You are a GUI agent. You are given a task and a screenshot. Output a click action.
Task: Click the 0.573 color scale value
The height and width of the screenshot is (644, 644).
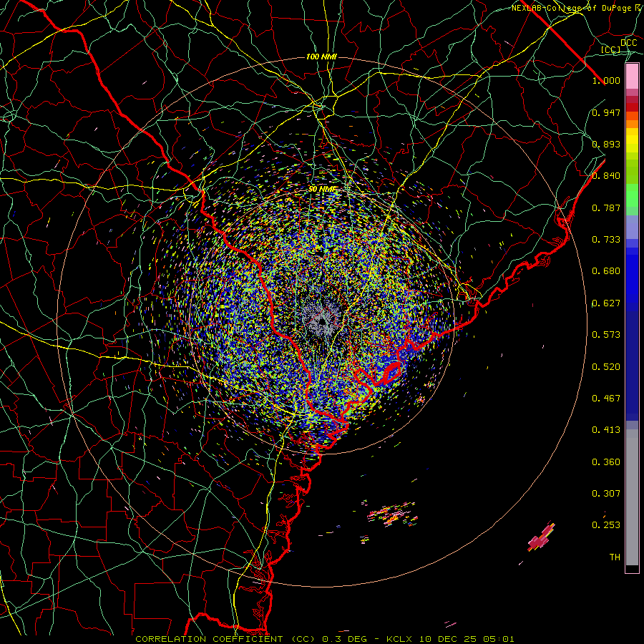click(606, 335)
